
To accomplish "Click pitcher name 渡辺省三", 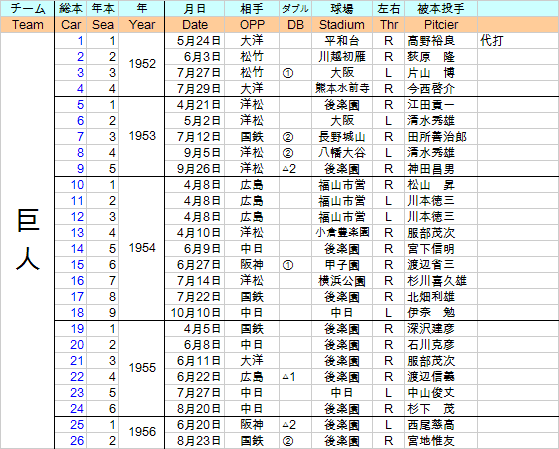I will click(431, 265).
